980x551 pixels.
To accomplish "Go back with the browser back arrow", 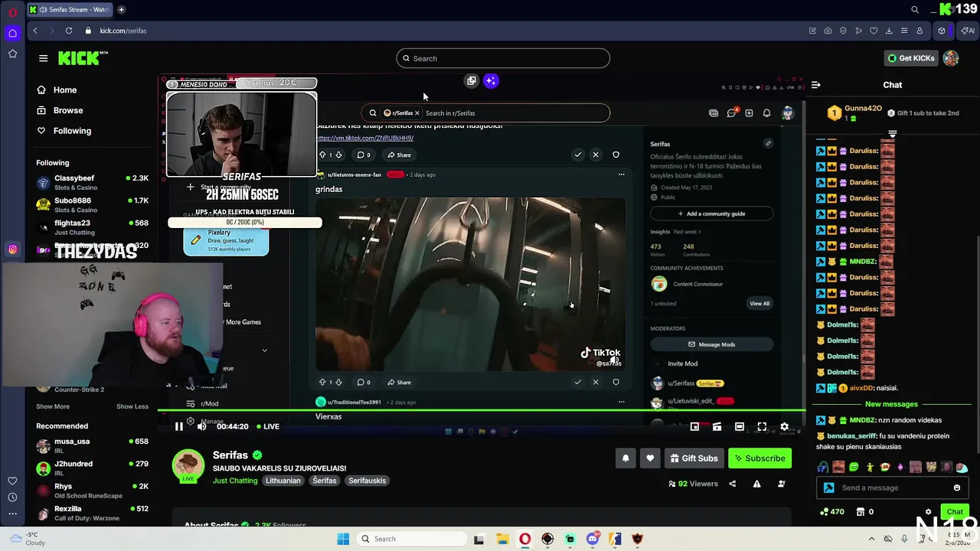I will pyautogui.click(x=35, y=31).
